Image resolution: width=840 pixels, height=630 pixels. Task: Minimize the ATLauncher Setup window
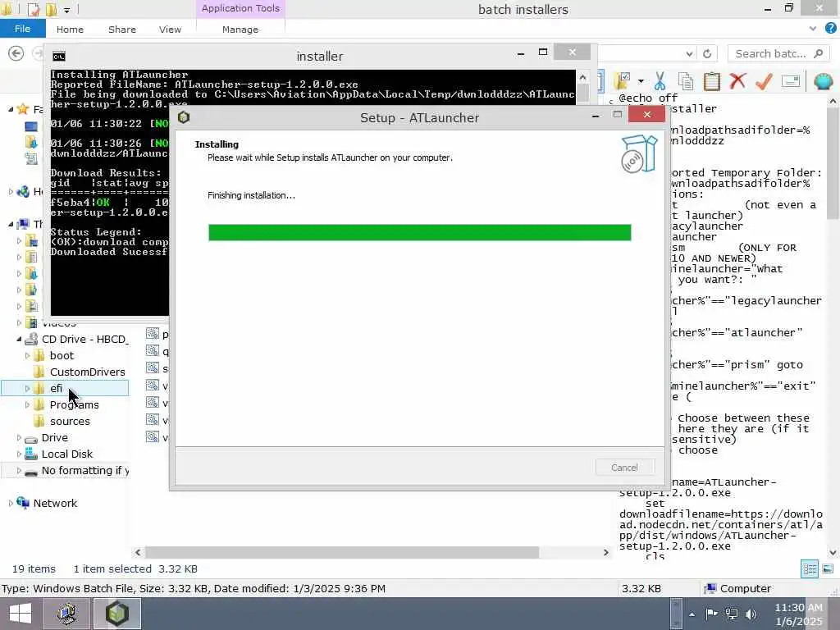pyautogui.click(x=596, y=116)
